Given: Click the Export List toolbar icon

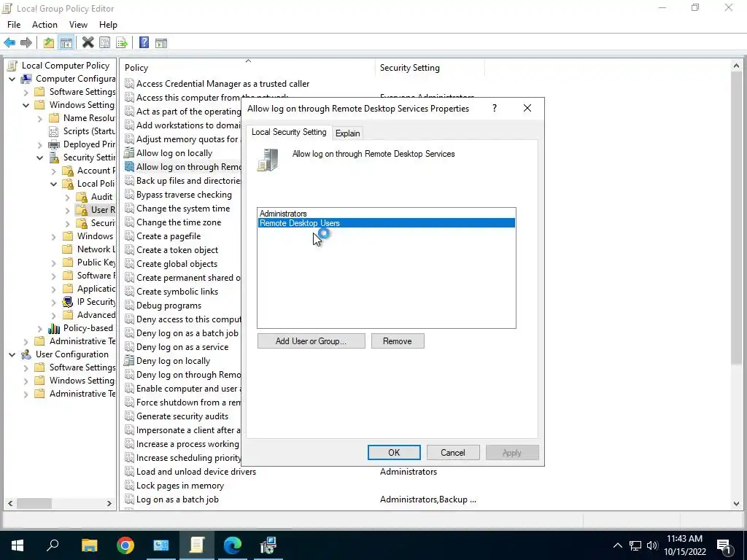Looking at the screenshot, I should click(x=122, y=43).
